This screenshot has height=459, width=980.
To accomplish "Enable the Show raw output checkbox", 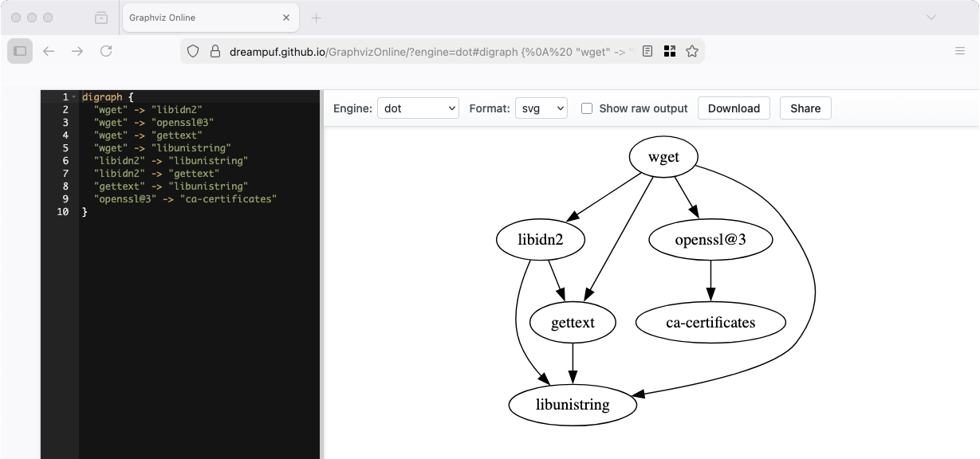I will [x=586, y=108].
